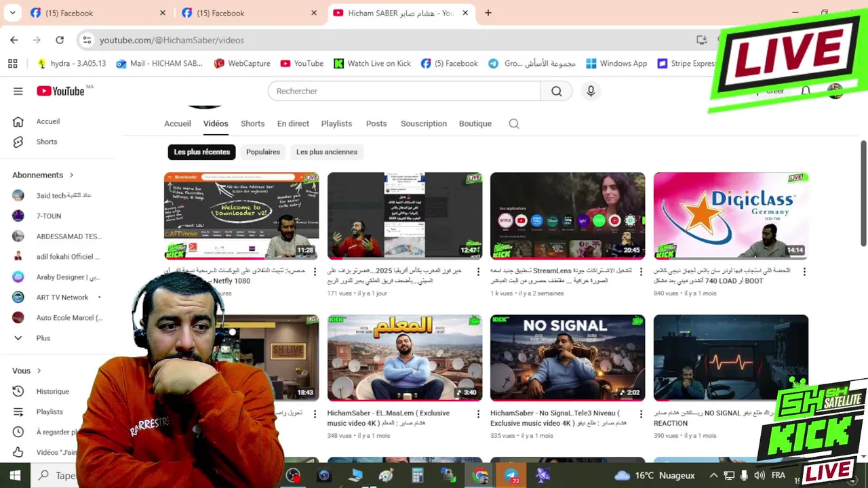Go back in browser history
Screen dimensions: 868x488
[x=14, y=40]
